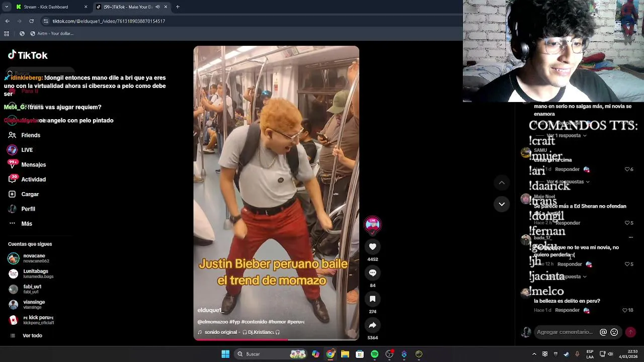Go to the previous video arrow
Viewport: 644px width, 362px height.
(x=502, y=183)
